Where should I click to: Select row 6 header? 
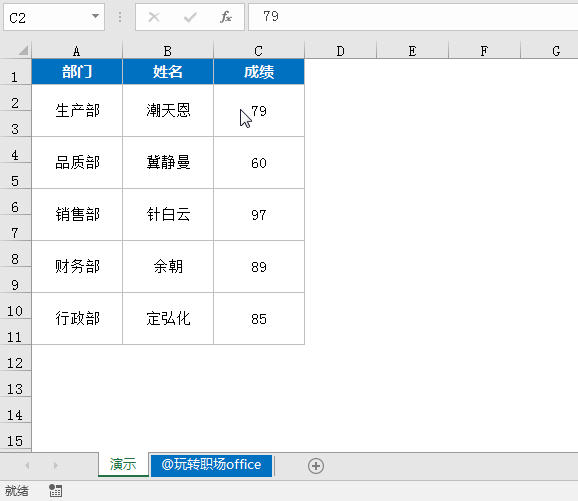[x=15, y=202]
